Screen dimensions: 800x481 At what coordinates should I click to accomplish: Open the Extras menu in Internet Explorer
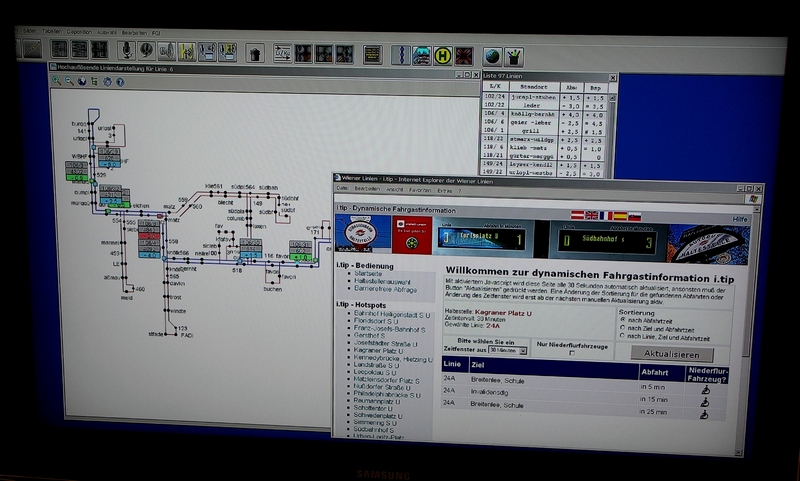pos(444,190)
